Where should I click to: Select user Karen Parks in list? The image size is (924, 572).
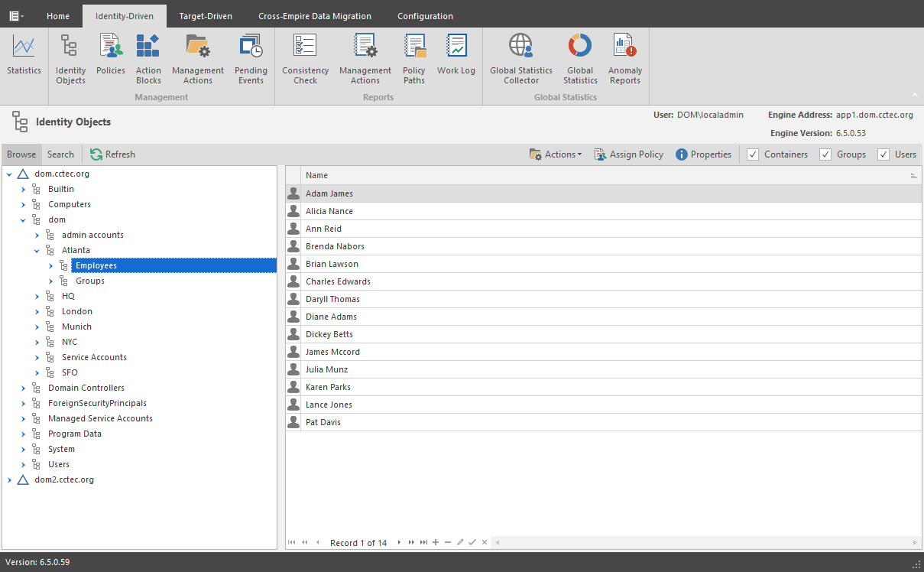328,387
